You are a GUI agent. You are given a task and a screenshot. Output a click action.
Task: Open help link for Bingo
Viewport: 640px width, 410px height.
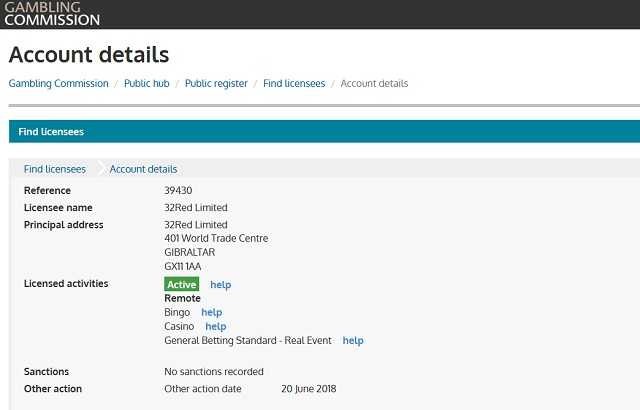click(211, 312)
